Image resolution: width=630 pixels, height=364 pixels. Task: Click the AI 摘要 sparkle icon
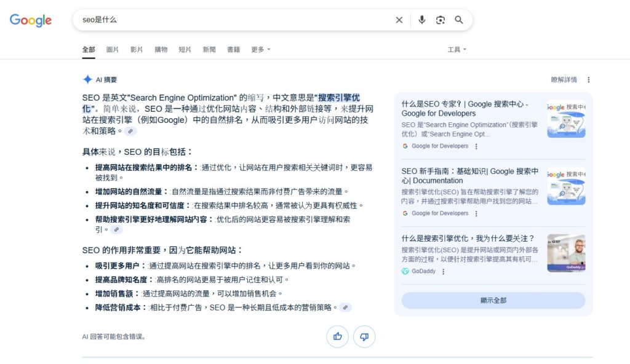(x=87, y=79)
